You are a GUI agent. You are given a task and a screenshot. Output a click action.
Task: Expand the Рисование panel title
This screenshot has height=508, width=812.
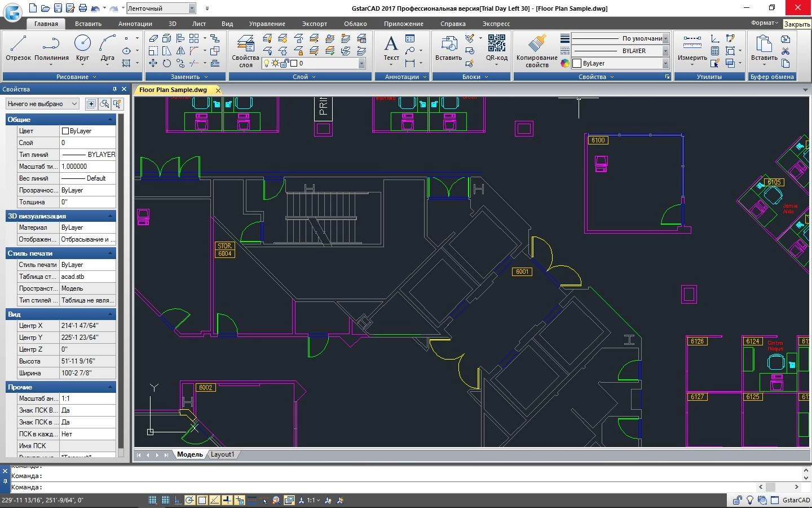[x=76, y=77]
